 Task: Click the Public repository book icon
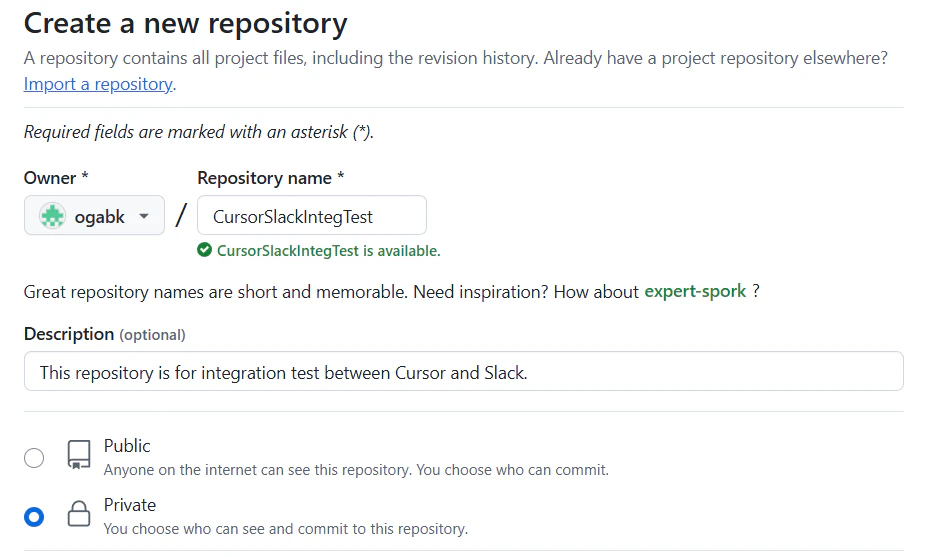pos(78,456)
